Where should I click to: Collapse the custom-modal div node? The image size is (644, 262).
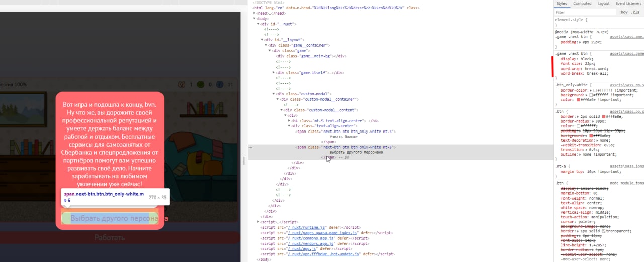point(274,94)
